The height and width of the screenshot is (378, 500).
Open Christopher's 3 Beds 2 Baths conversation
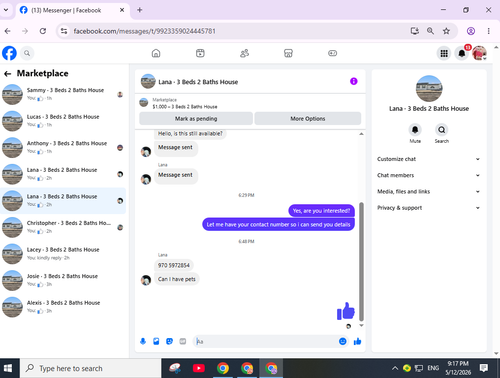(x=63, y=227)
